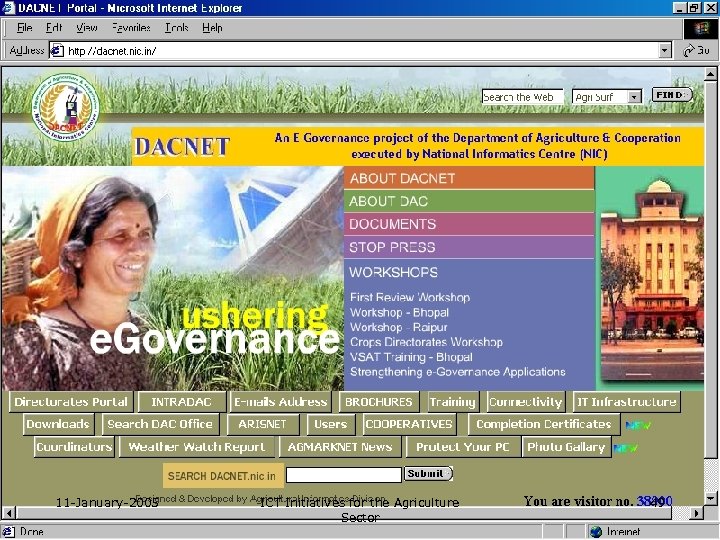Click the BROCHURES button

click(379, 402)
